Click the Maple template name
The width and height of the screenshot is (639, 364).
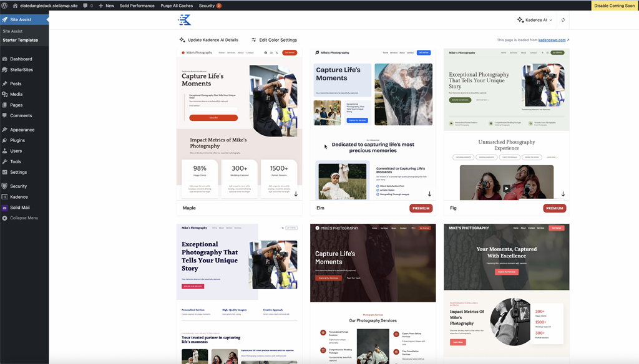(x=189, y=208)
